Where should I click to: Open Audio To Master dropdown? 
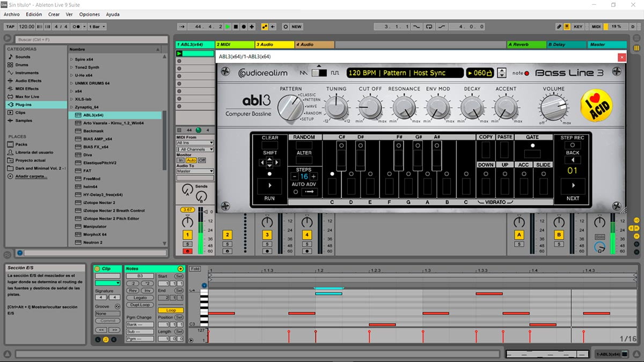(195, 171)
